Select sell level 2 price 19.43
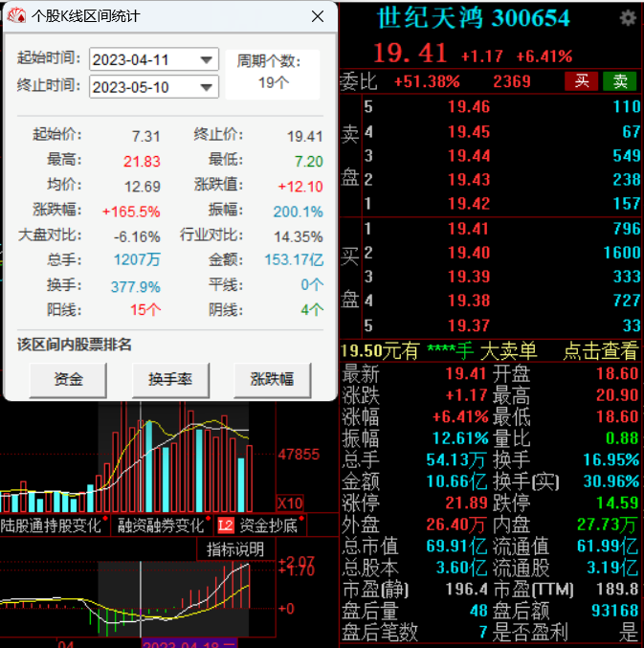The height and width of the screenshot is (648, 644). (x=469, y=180)
